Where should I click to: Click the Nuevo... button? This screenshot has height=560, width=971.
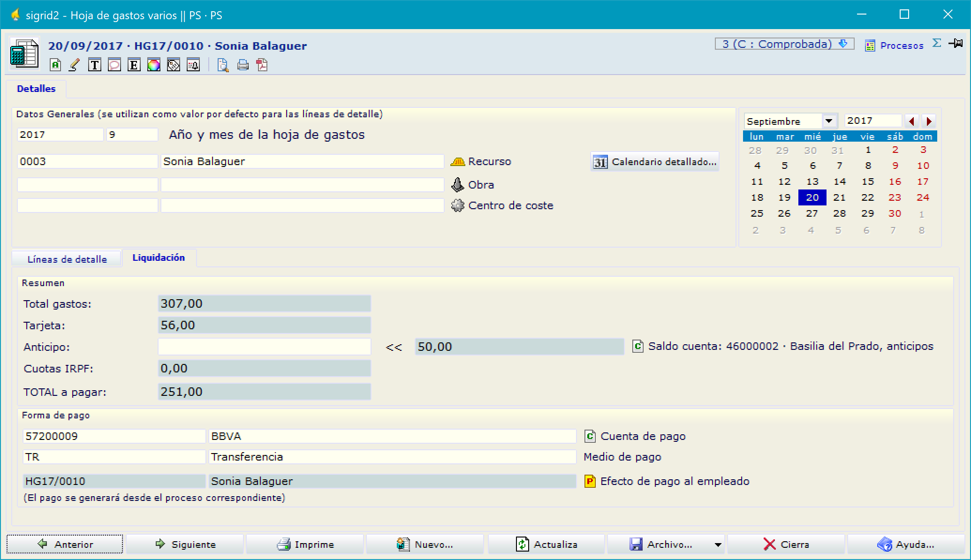tap(425, 544)
